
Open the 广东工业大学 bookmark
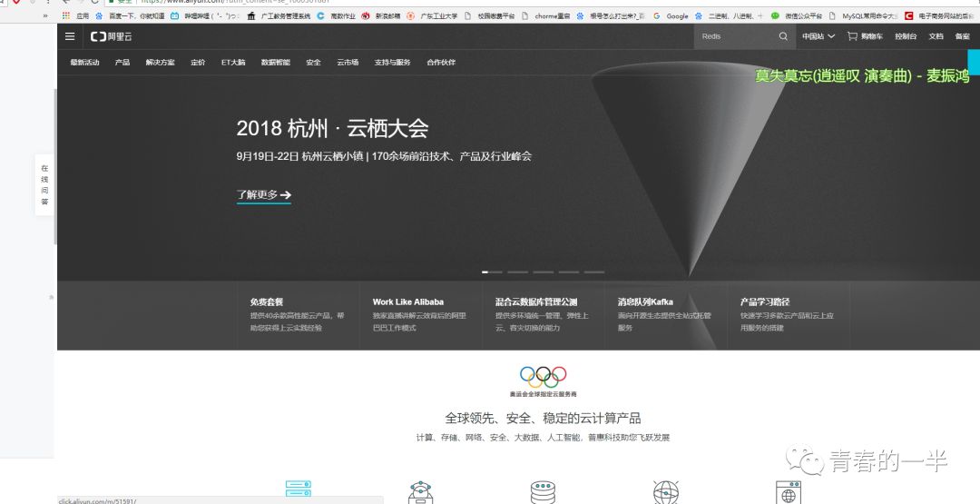pos(432,15)
